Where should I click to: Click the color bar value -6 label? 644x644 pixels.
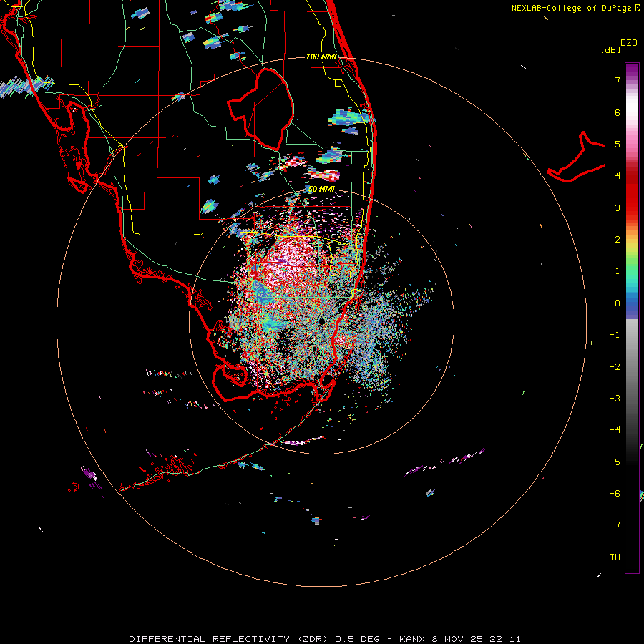[x=615, y=494]
